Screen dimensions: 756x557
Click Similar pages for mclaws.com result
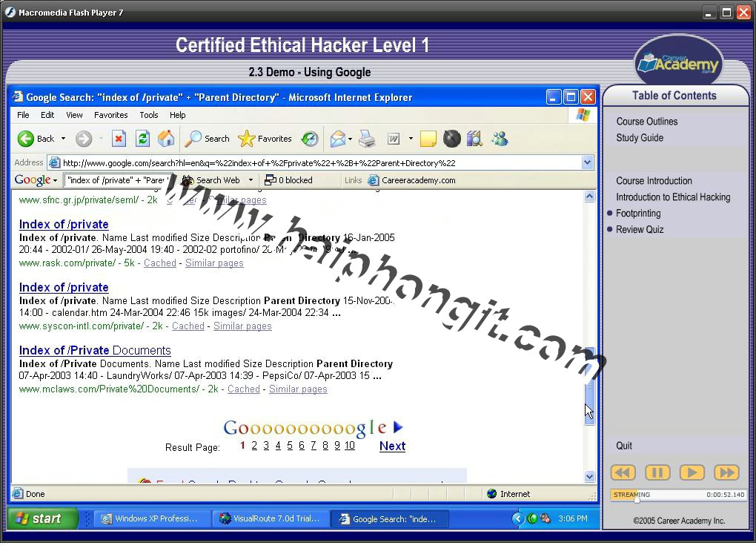(298, 389)
